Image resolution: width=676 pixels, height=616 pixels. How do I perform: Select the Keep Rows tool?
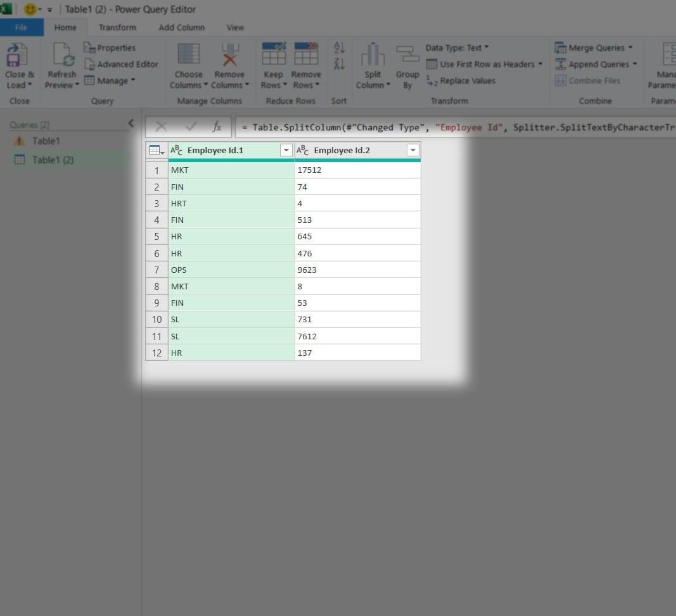pyautogui.click(x=273, y=63)
